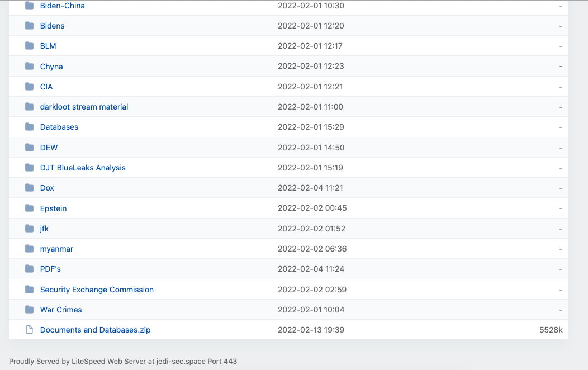The height and width of the screenshot is (370, 588).
Task: Click date 2022-02-01 10:04 of War Crimes
Action: [311, 310]
